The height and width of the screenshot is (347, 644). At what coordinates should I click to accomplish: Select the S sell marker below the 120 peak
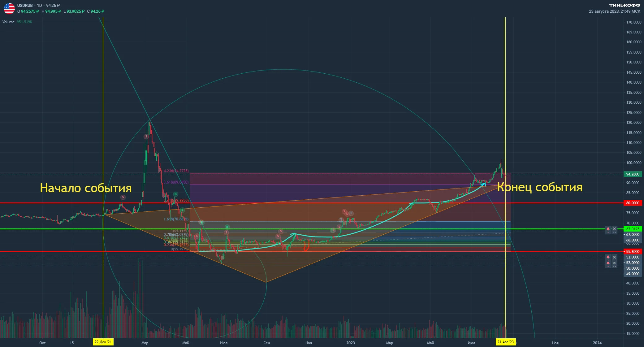pos(146,137)
